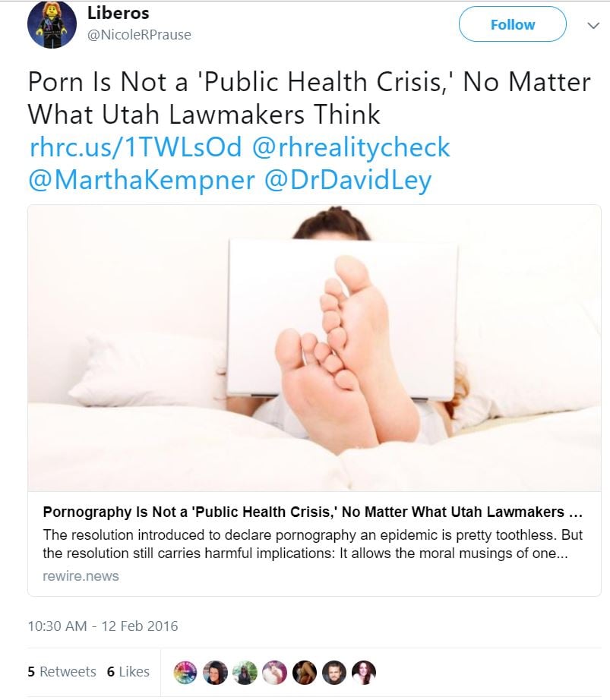This screenshot has height=700, width=610.
Task: Open the rhrc.us/1TWLsOd link
Action: 135,147
